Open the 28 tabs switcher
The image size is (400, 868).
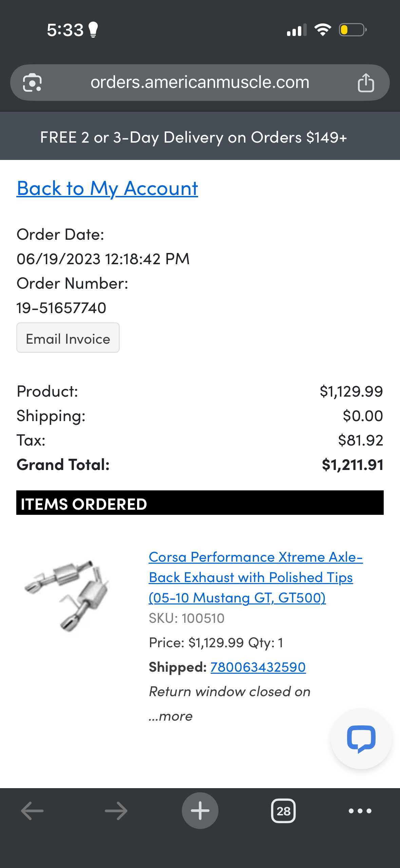[x=283, y=811]
